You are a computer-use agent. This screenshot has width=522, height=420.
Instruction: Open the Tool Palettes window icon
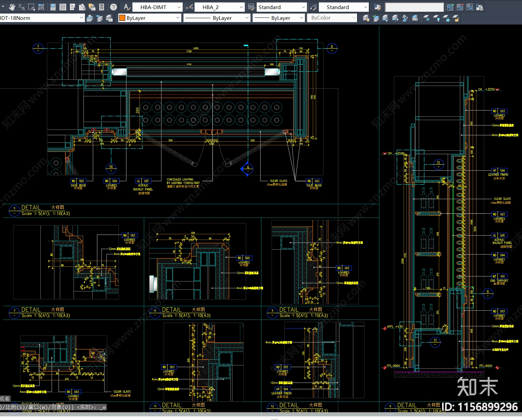73,7
